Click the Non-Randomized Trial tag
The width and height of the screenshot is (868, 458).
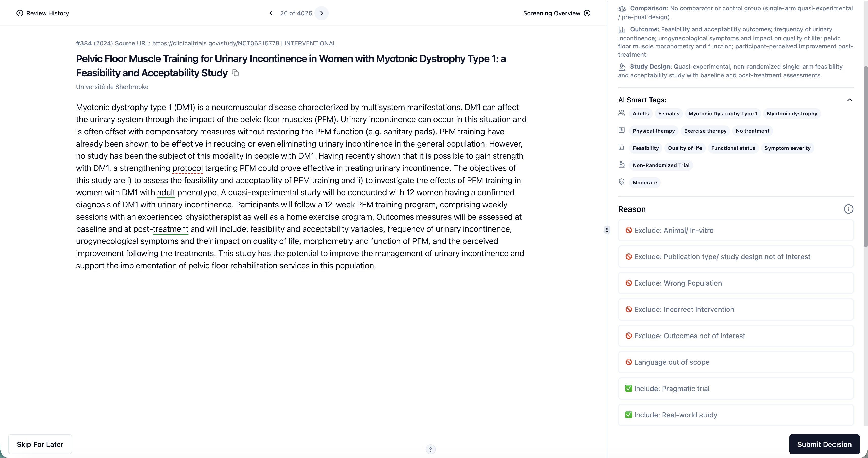(661, 165)
